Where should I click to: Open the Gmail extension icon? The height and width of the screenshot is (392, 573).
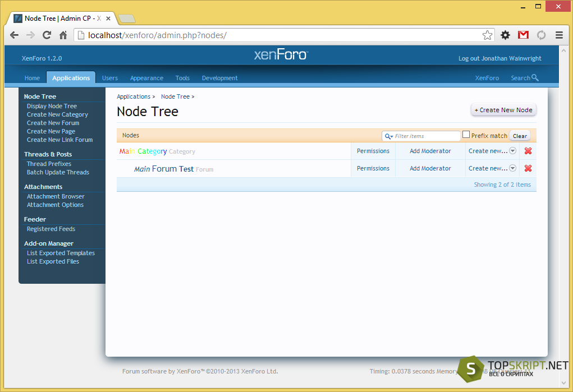[x=523, y=35]
